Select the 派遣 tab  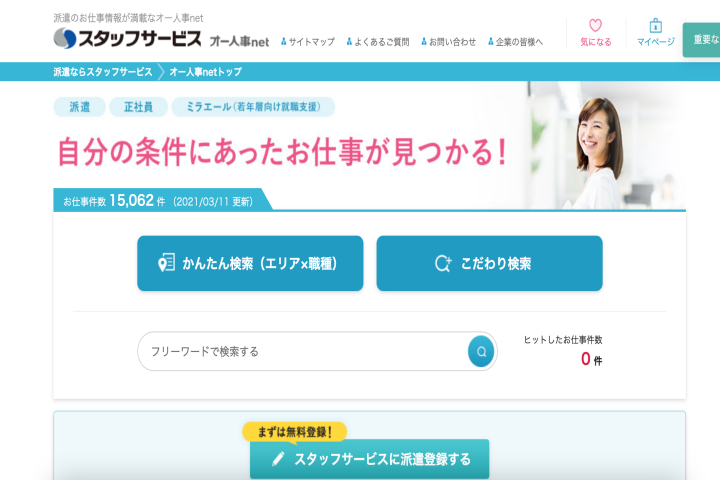pyautogui.click(x=78, y=107)
